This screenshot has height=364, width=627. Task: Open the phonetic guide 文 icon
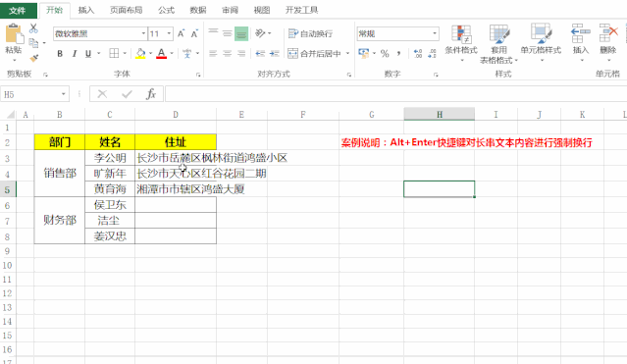[x=187, y=53]
